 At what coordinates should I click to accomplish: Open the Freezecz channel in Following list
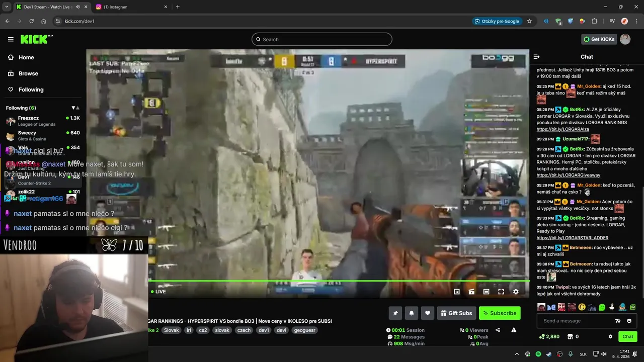click(x=43, y=121)
